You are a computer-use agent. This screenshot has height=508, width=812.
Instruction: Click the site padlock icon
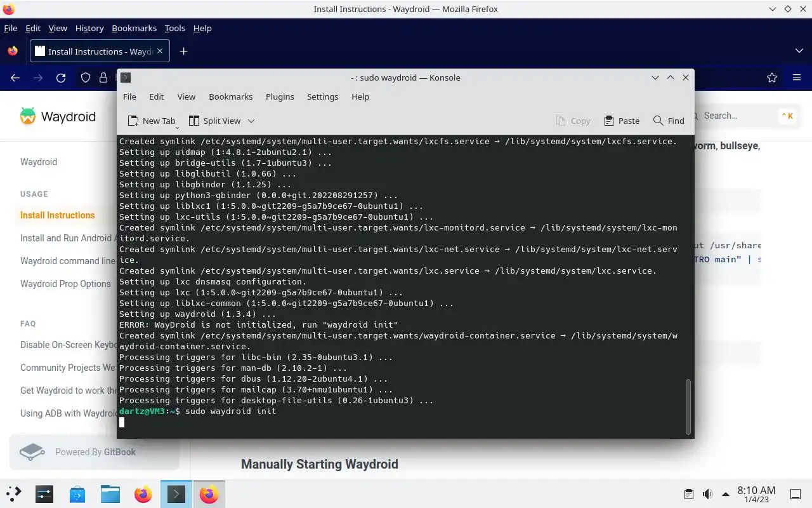(x=103, y=77)
